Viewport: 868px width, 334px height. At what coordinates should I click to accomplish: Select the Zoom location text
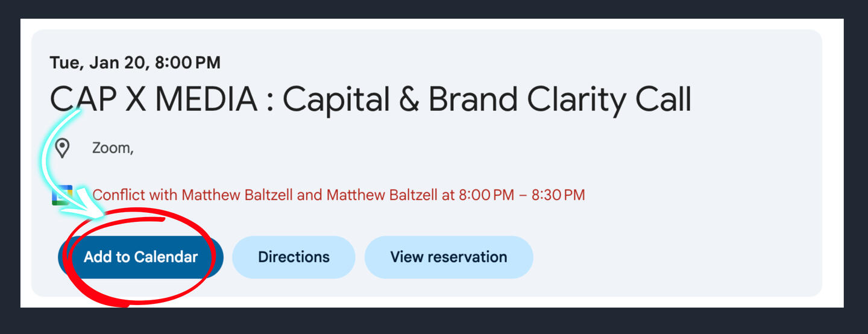tap(112, 148)
